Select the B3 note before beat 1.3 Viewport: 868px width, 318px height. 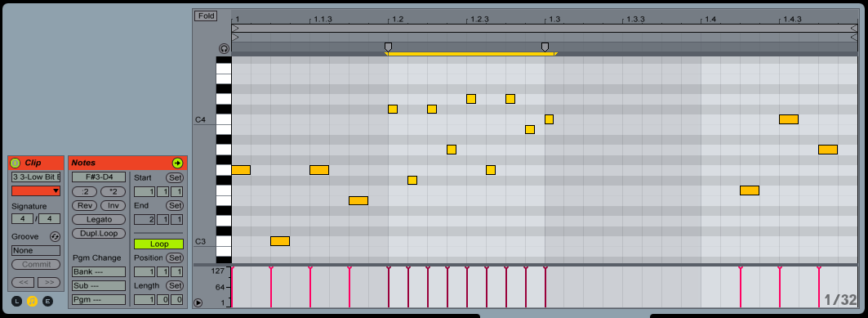[530, 130]
